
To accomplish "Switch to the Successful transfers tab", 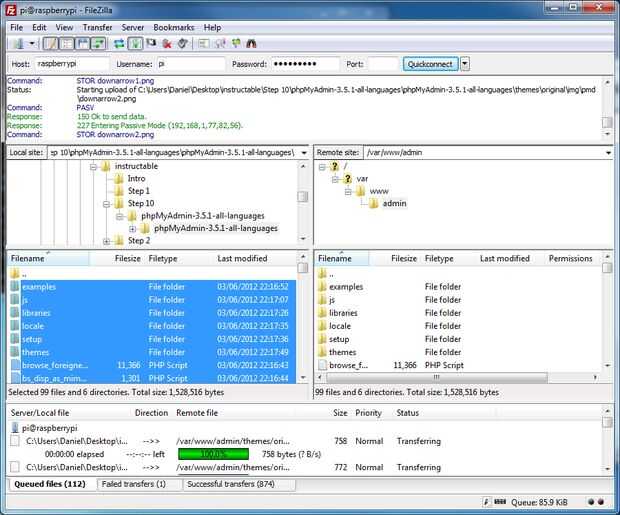I will pyautogui.click(x=239, y=484).
